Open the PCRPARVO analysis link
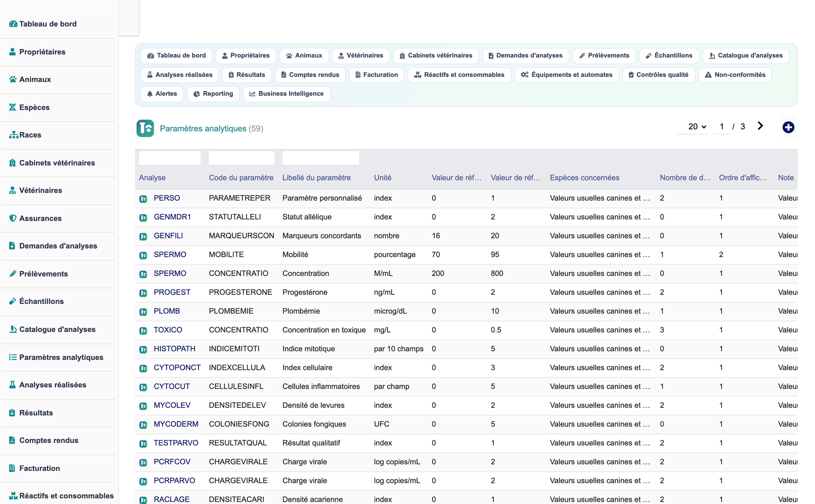The image size is (815, 504). 174,481
